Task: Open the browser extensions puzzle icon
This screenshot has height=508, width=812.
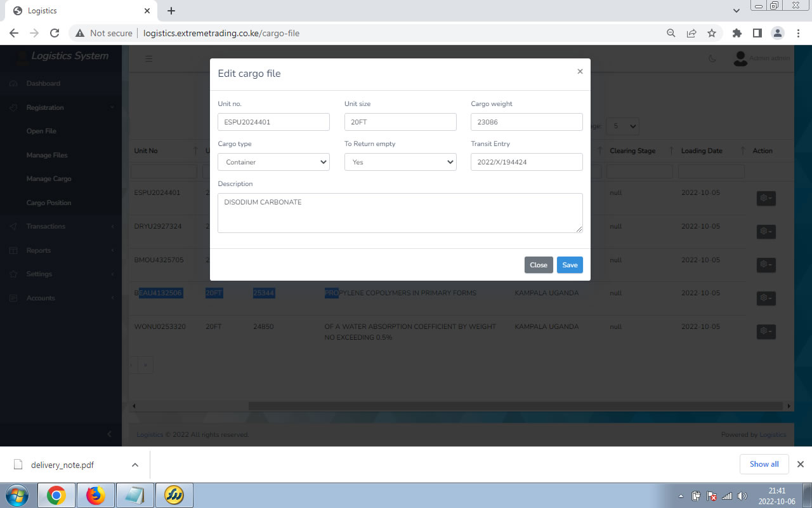Action: (x=737, y=33)
